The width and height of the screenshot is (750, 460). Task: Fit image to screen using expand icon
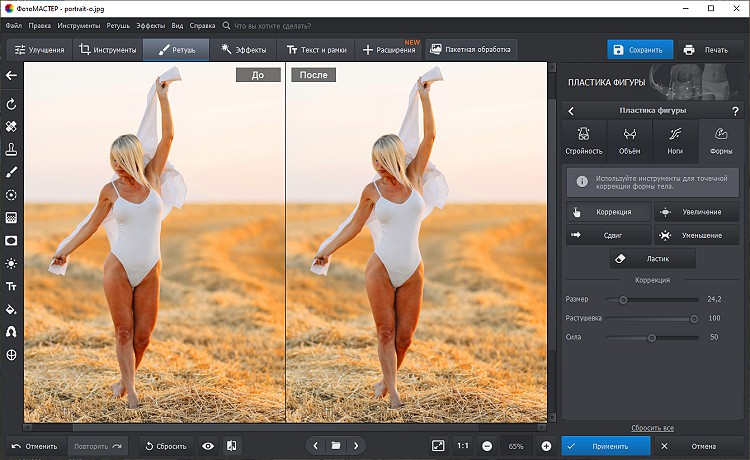point(438,445)
